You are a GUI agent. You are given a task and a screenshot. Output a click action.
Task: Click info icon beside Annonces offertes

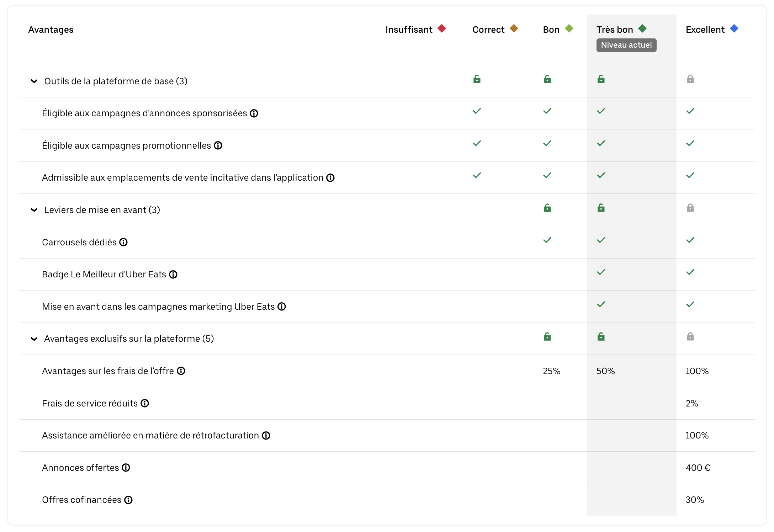pos(126,468)
